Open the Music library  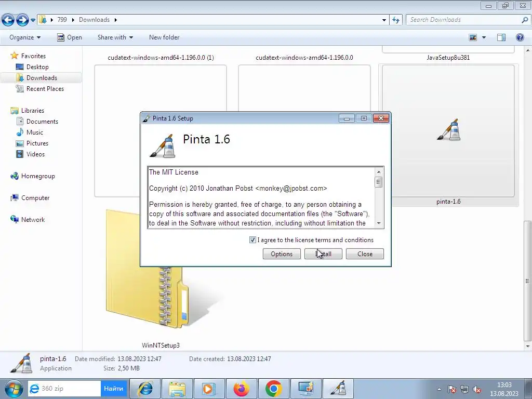pyautogui.click(x=35, y=132)
